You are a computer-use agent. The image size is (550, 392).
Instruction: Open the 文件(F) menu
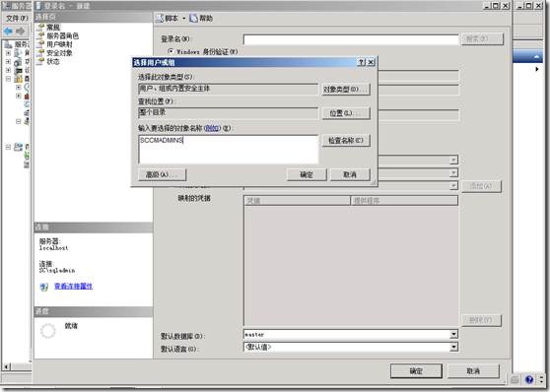[17, 18]
